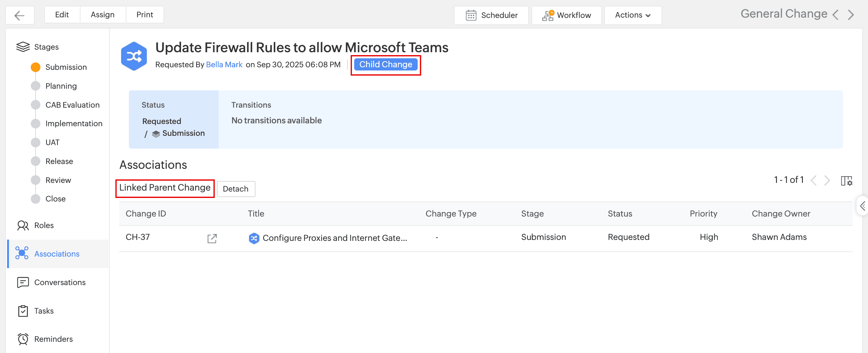Open column chooser settings icon
The image size is (868, 353).
coord(846,181)
